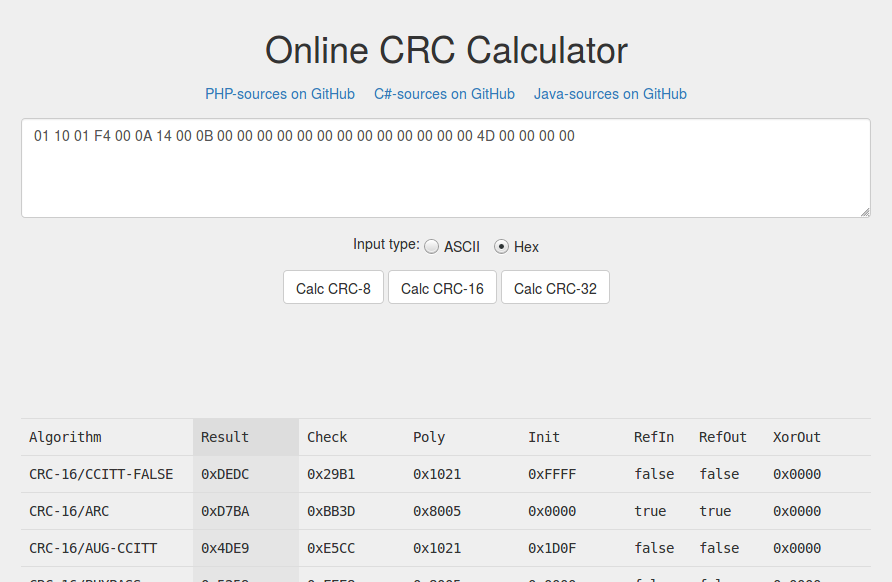Select the CRC-16/AUG-CCITT algorithm row
892x582 pixels.
coord(93,548)
